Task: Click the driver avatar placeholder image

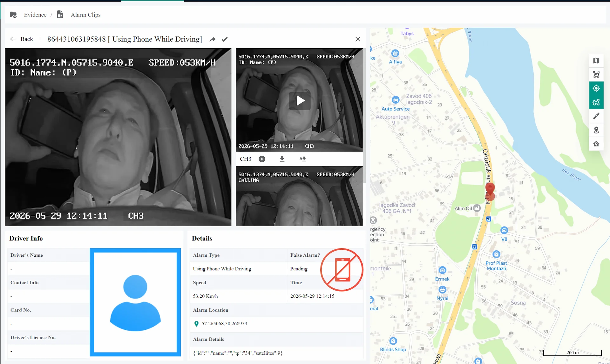Action: 135,302
